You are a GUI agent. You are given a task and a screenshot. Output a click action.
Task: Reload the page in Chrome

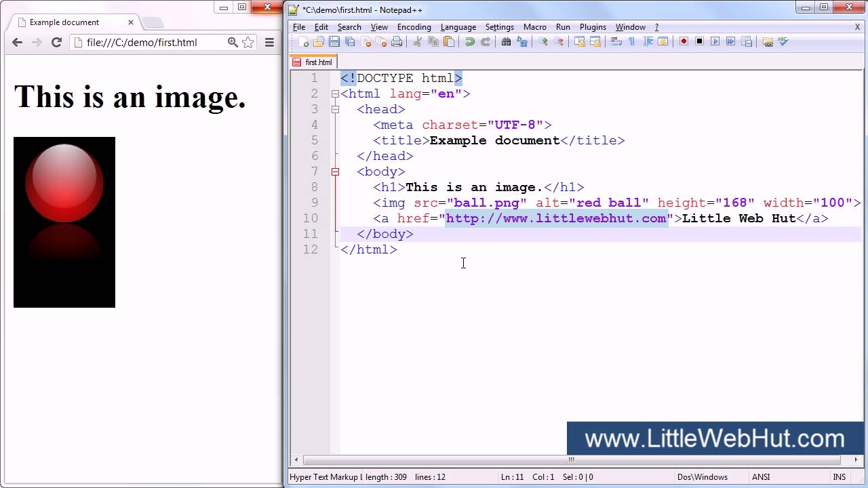tap(56, 42)
